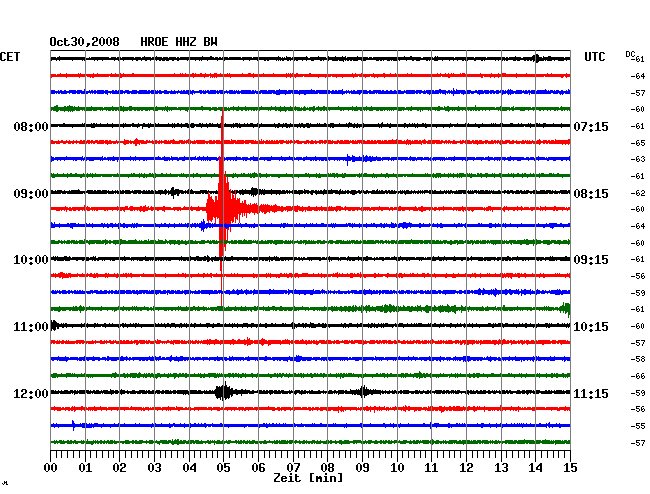The image size is (650, 494).
Task: Click the 08:15 UTC time label
Action: pos(591,194)
